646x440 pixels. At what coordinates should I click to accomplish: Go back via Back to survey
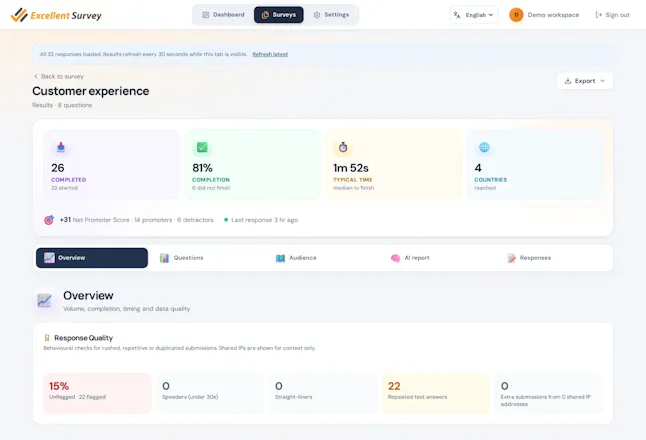tap(59, 76)
